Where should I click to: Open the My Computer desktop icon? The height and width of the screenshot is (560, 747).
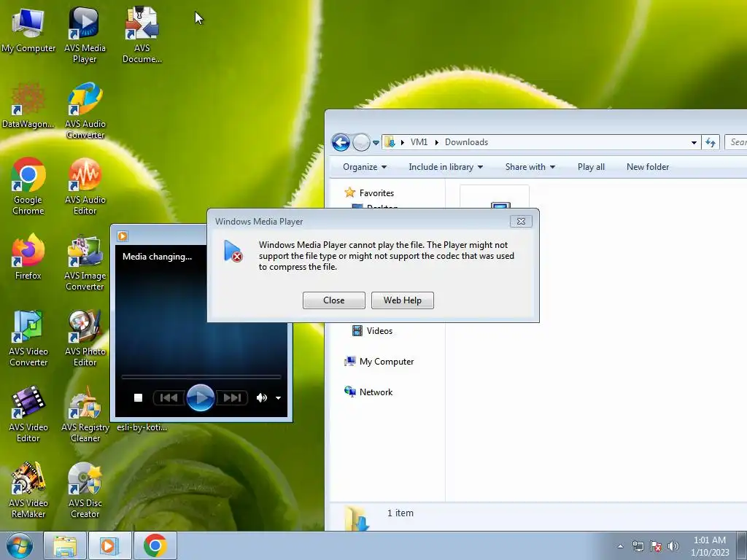(28, 31)
